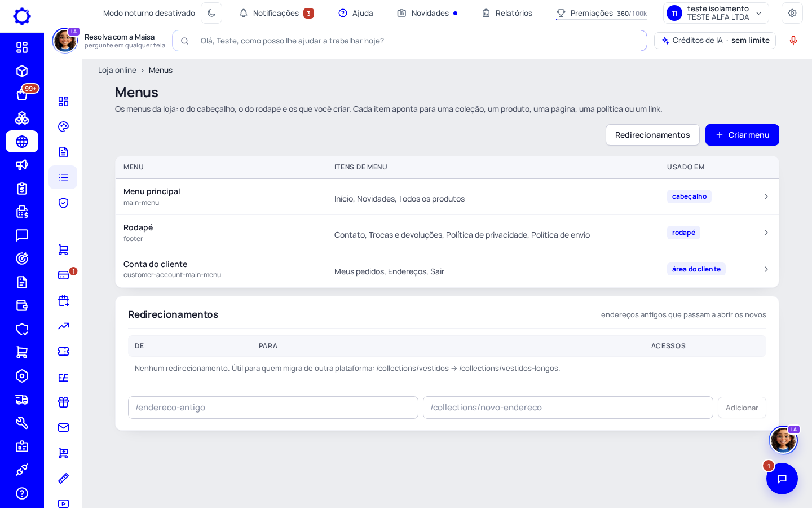Go to Loja online breadcrumb link

click(117, 70)
